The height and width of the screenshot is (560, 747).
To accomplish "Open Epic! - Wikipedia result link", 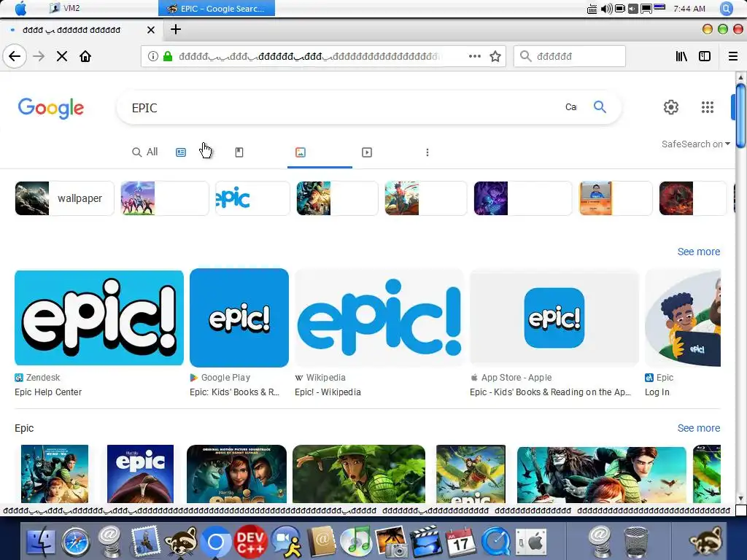I will pyautogui.click(x=328, y=392).
